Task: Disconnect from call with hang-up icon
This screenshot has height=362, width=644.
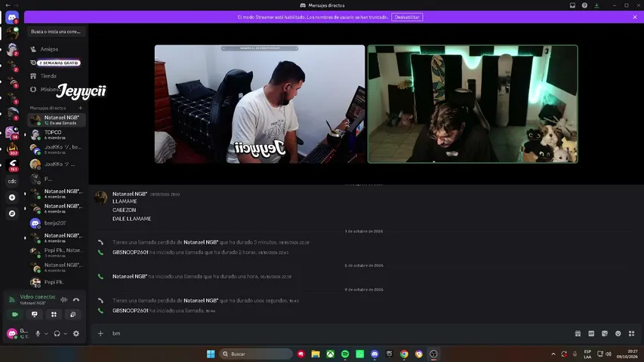Action: (x=76, y=299)
